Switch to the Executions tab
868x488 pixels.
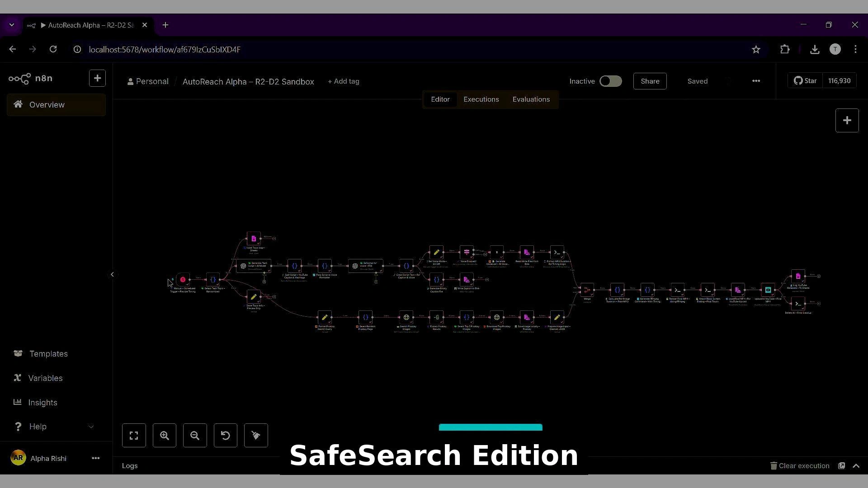pos(481,99)
